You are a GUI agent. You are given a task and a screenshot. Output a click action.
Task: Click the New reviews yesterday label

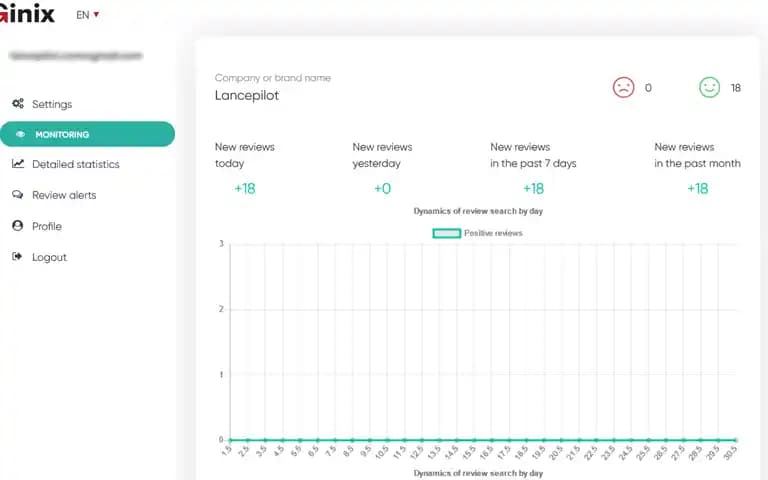382,155
